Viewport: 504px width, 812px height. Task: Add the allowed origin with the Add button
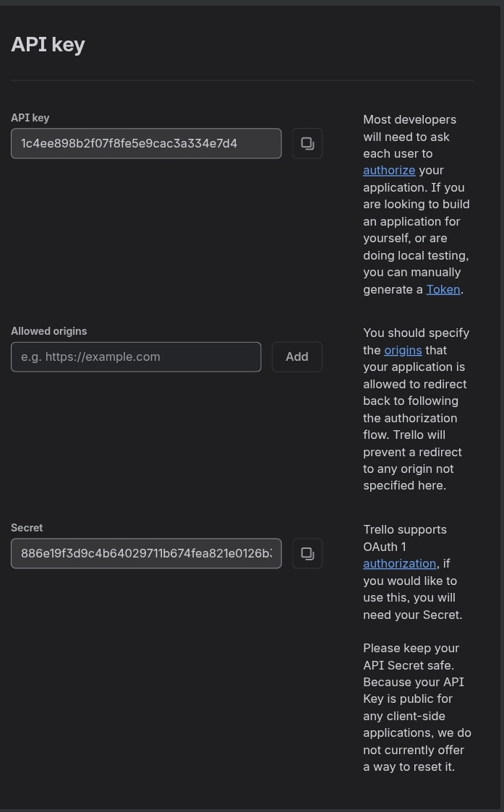pyautogui.click(x=296, y=356)
